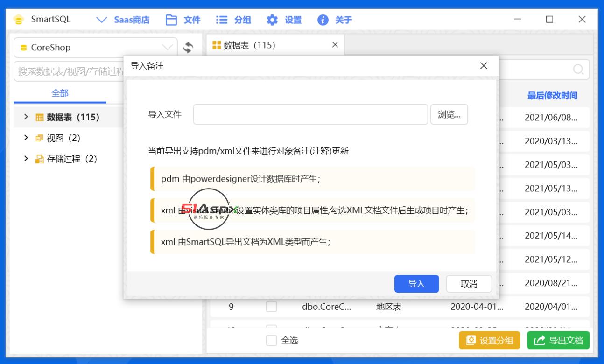Click the SmartSQL logo icon

tap(19, 20)
